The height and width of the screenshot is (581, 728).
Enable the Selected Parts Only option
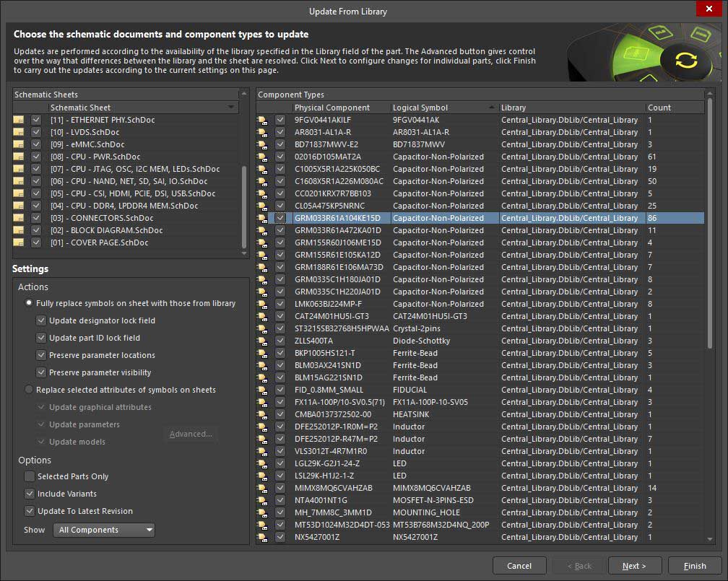[x=30, y=476]
